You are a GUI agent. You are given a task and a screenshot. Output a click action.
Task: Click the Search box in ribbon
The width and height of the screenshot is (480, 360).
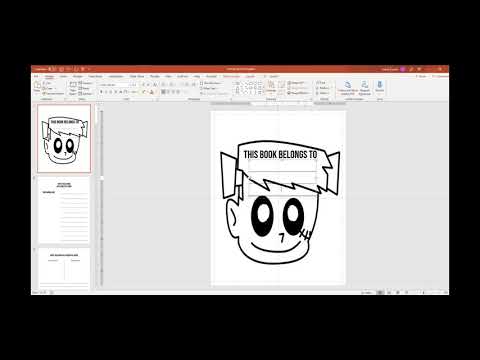(272, 76)
